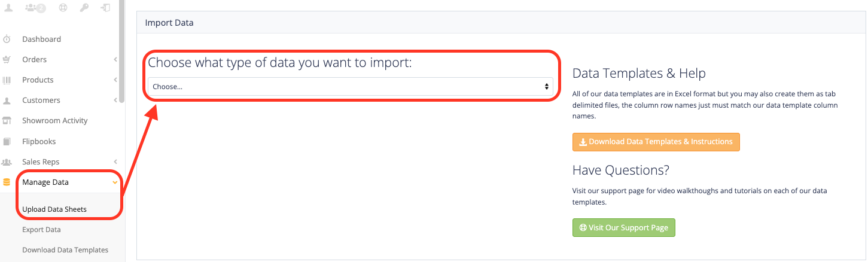Expand the Orders submenu chevron
Image resolution: width=868 pixels, height=262 pixels.
click(x=115, y=60)
